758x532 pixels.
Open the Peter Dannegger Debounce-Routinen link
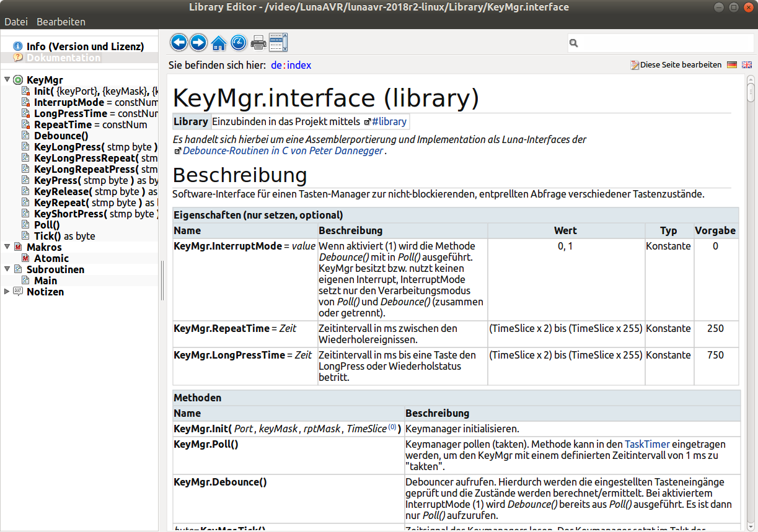pos(283,150)
